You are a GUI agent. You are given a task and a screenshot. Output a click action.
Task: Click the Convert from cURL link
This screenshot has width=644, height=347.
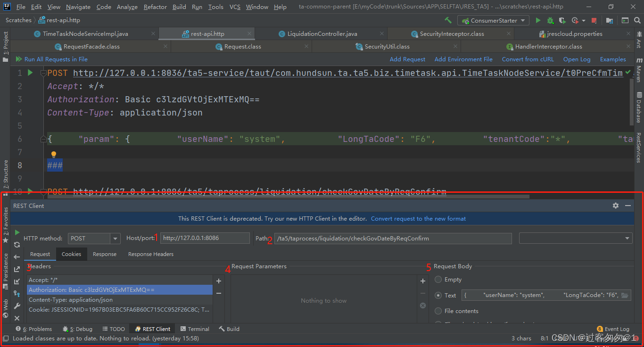click(528, 59)
